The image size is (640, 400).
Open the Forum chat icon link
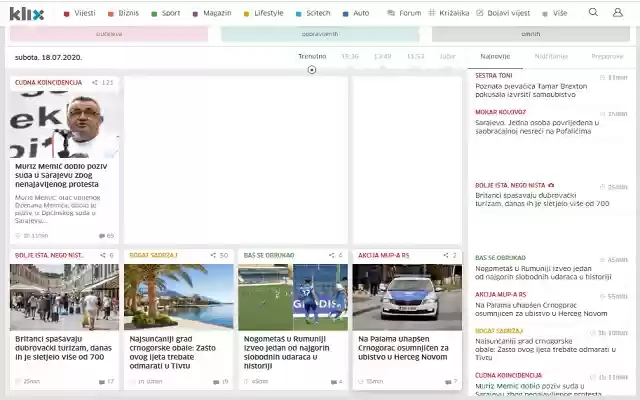[391, 13]
